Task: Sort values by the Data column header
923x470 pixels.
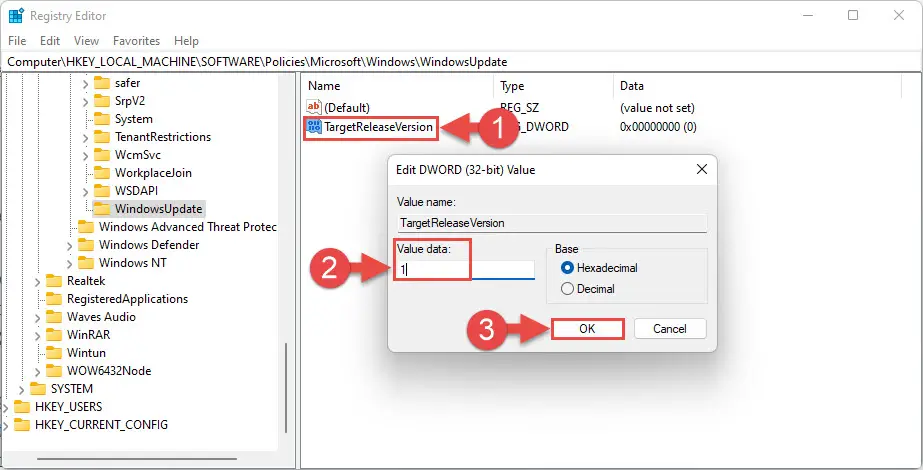Action: tap(758, 86)
